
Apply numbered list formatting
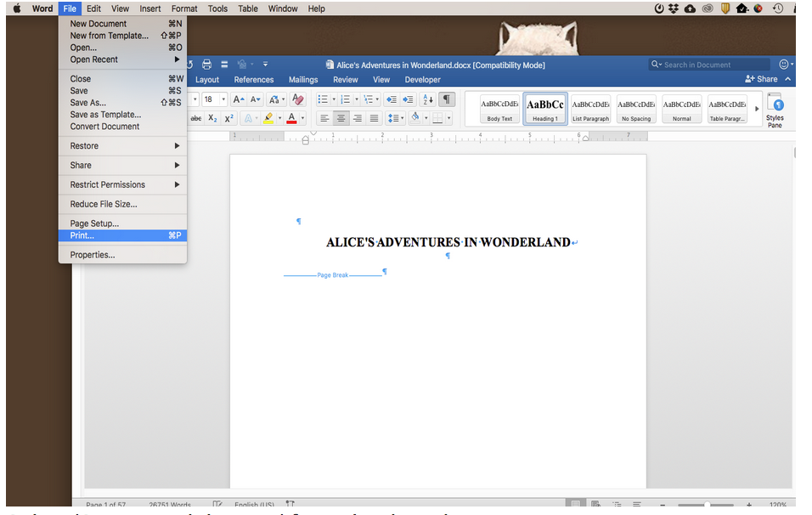(346, 99)
